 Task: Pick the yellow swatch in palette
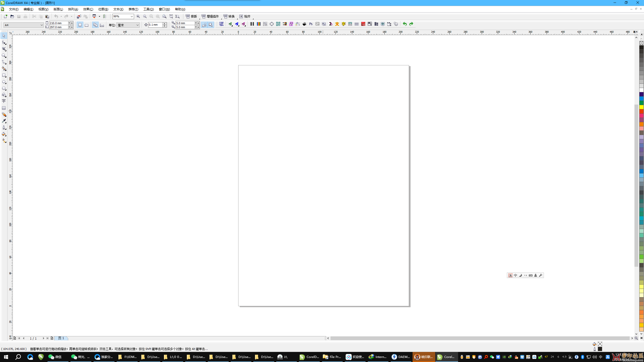[641, 107]
